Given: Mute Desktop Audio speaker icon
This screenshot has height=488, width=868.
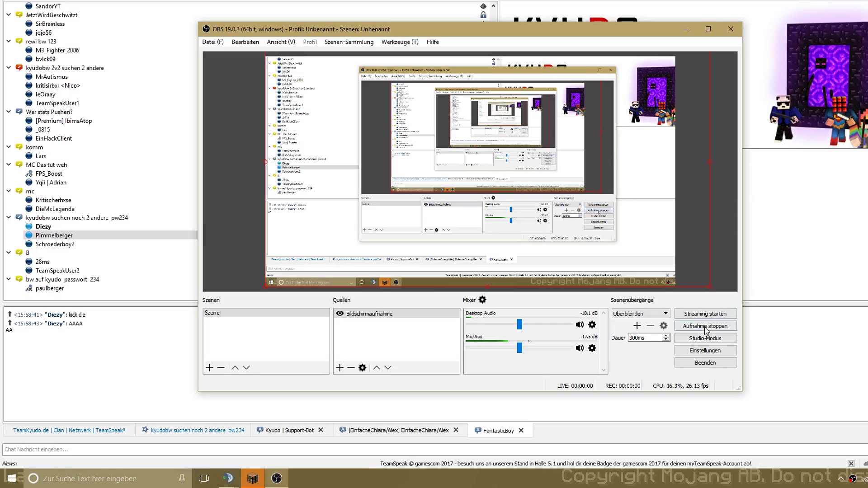Looking at the screenshot, I should coord(580,324).
